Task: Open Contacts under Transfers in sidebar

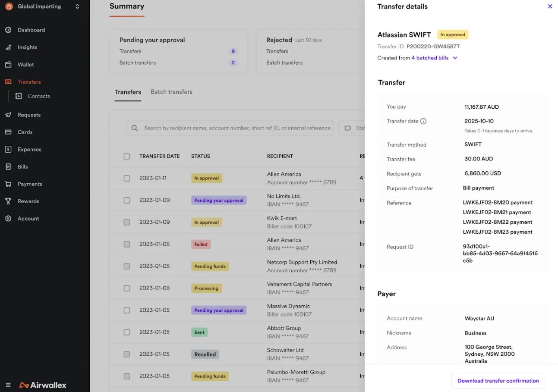Action: tap(38, 96)
